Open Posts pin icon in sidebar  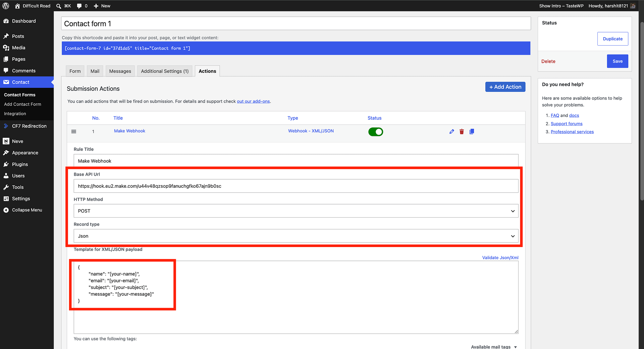[6, 36]
